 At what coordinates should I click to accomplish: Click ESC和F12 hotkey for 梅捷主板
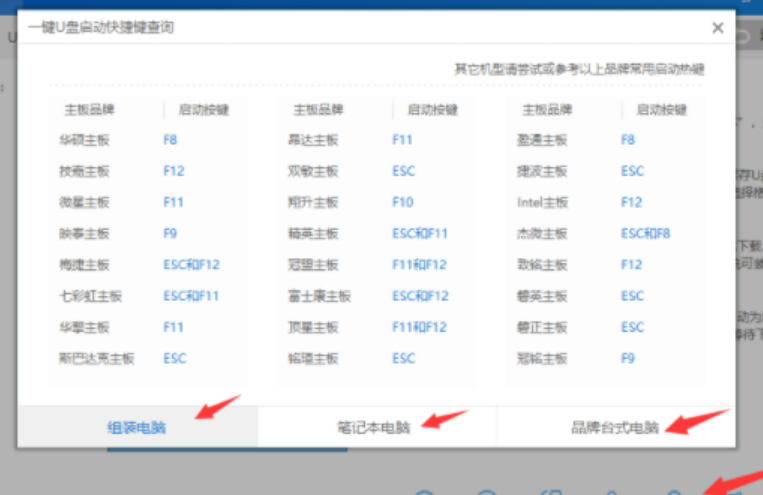pos(191,265)
